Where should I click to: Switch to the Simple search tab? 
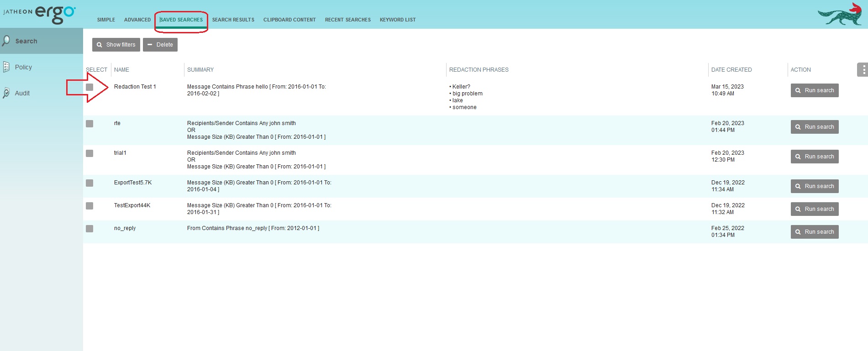(x=106, y=20)
